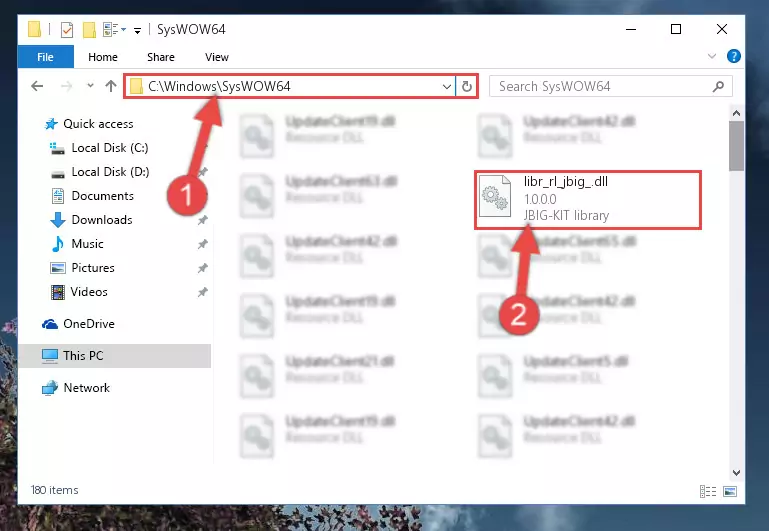This screenshot has width=769, height=531.
Task: Go back with the Back arrow
Action: click(x=37, y=86)
